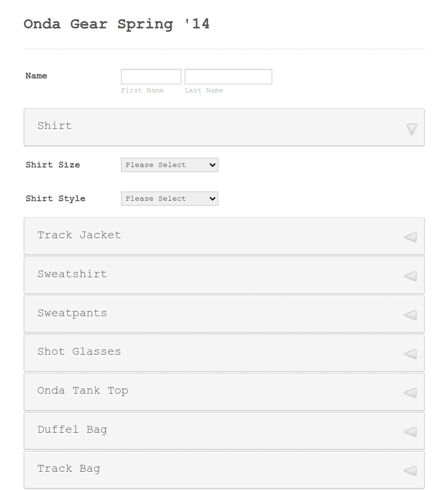
Task: Open the Sweatpants section header
Action: coord(224,314)
